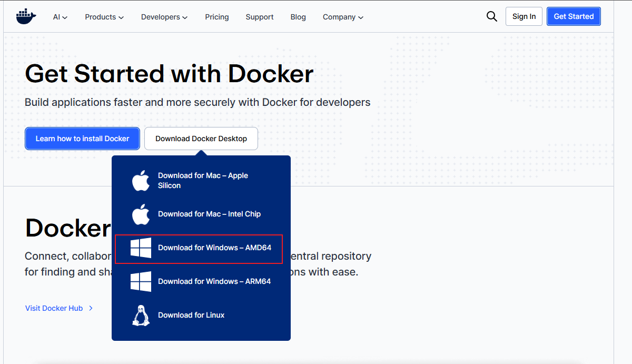Viewport: 632px width, 364px height.
Task: Click the Get Started with Docker heading
Action: (x=169, y=74)
